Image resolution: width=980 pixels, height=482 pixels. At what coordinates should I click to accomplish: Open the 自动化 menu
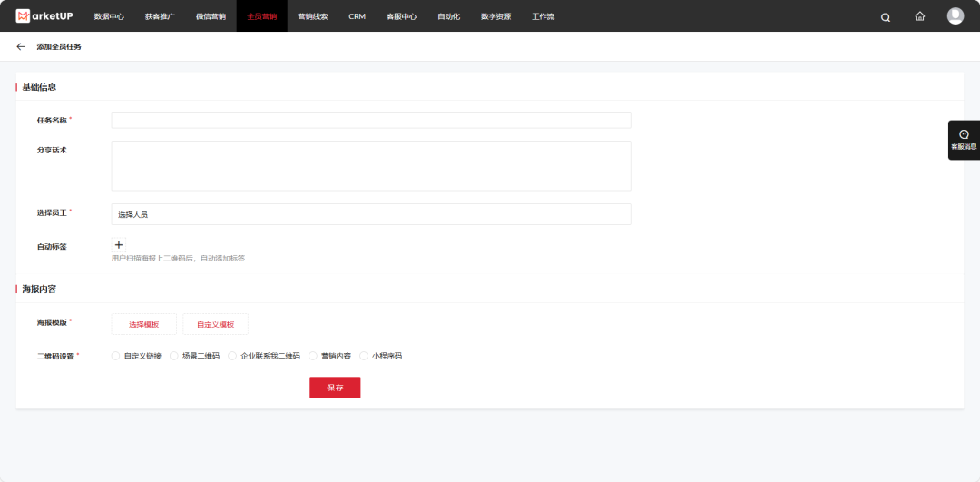449,17
